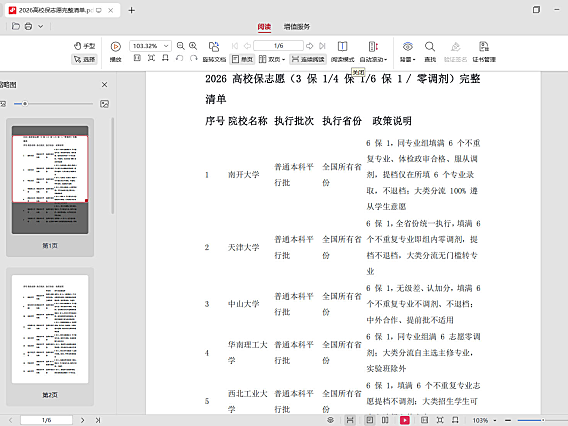The image size is (568, 426).
Task: Click the '院校名称' column header
Action: [x=248, y=121]
